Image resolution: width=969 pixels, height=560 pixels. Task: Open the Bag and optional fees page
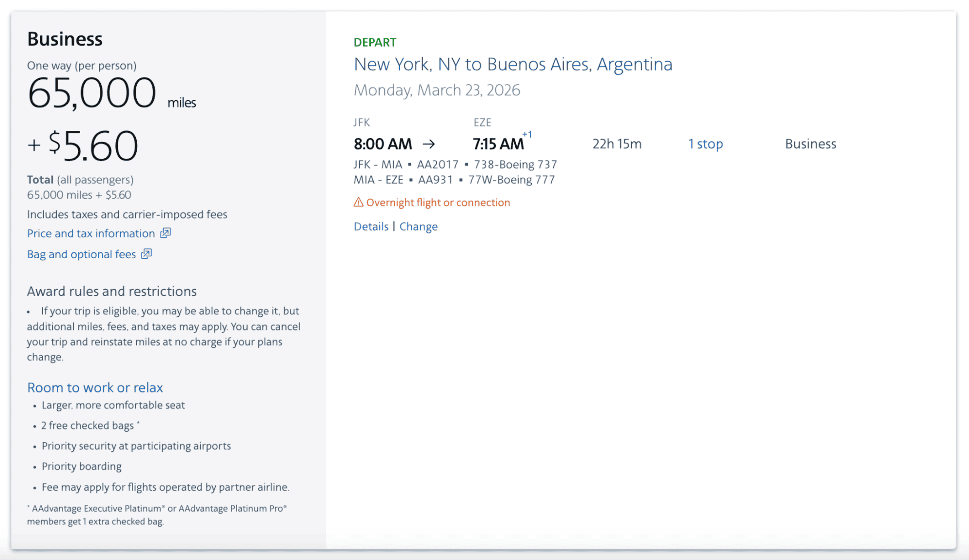(81, 254)
